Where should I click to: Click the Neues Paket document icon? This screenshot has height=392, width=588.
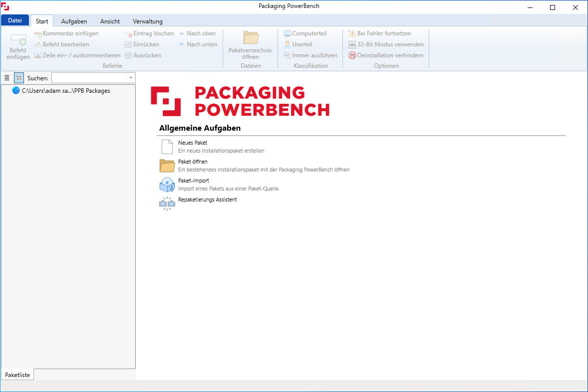pyautogui.click(x=167, y=147)
